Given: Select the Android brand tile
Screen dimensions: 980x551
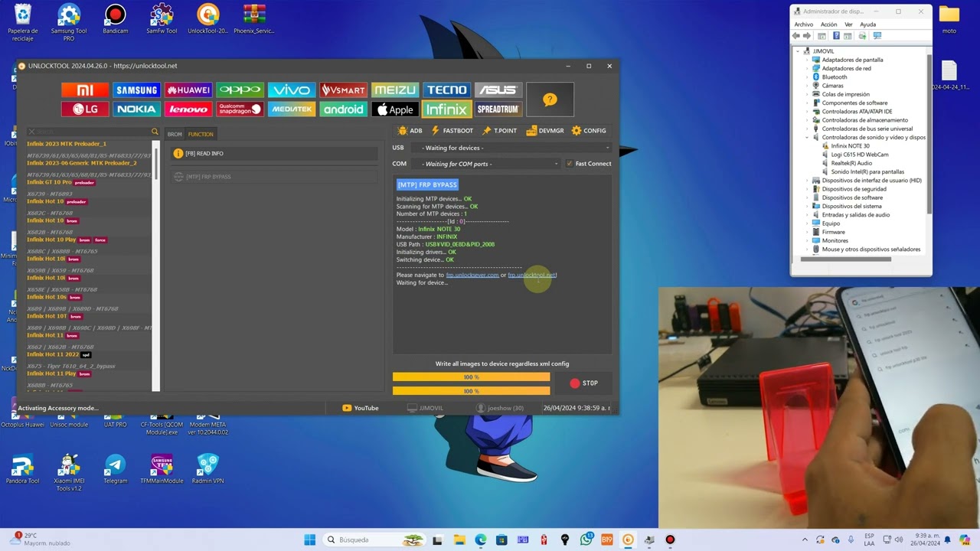Looking at the screenshot, I should (343, 109).
